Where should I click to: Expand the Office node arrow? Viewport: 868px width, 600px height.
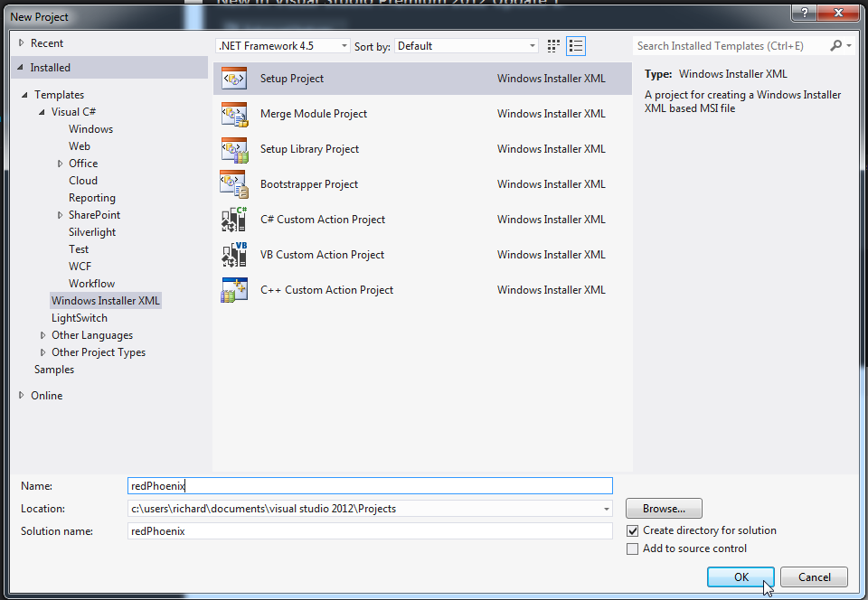60,164
